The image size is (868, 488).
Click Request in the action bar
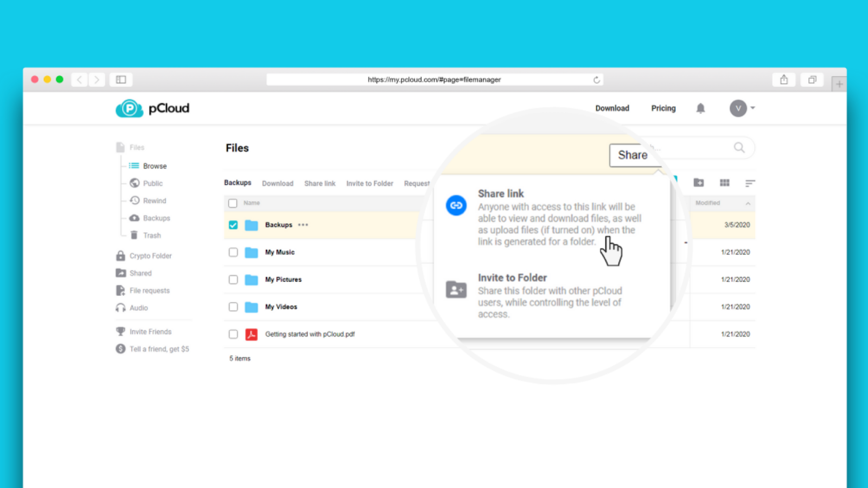click(x=417, y=184)
